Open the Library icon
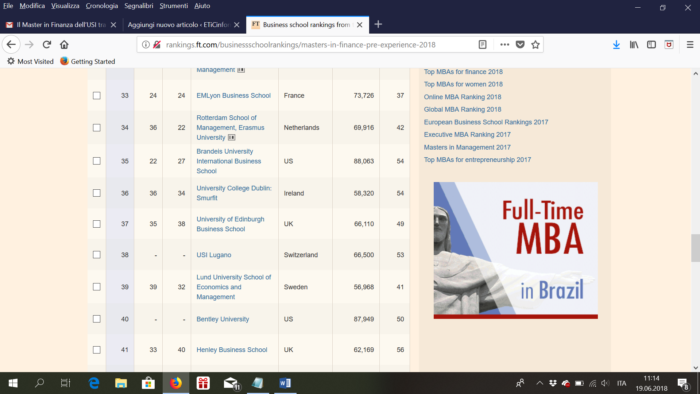 [634, 45]
